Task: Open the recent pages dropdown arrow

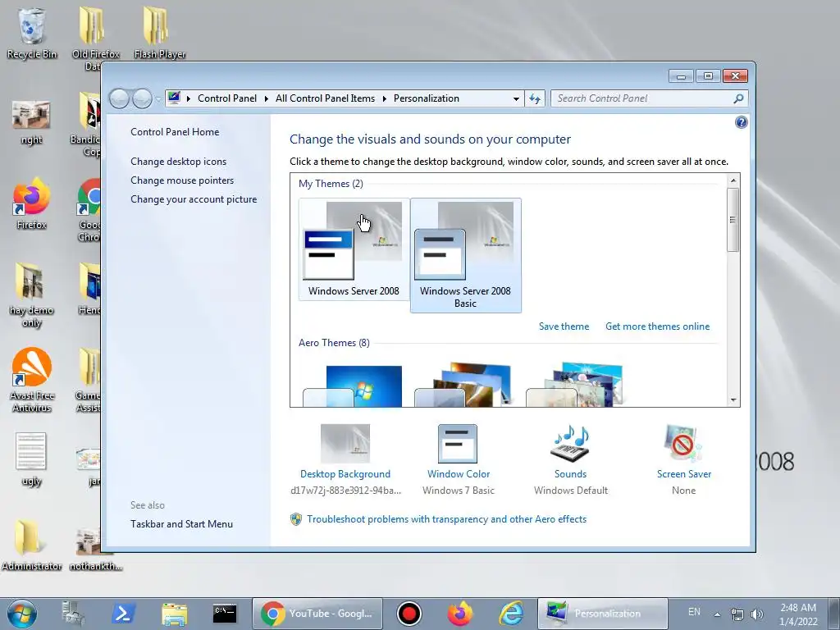Action: click(158, 98)
